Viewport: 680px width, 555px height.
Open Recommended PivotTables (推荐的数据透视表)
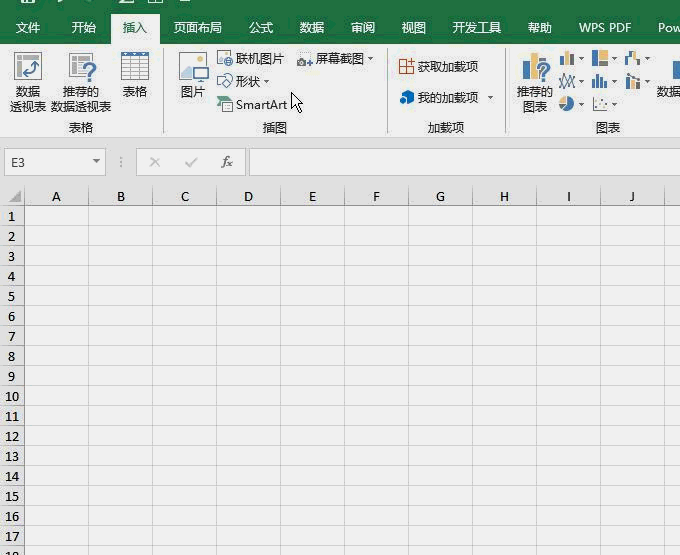click(81, 80)
